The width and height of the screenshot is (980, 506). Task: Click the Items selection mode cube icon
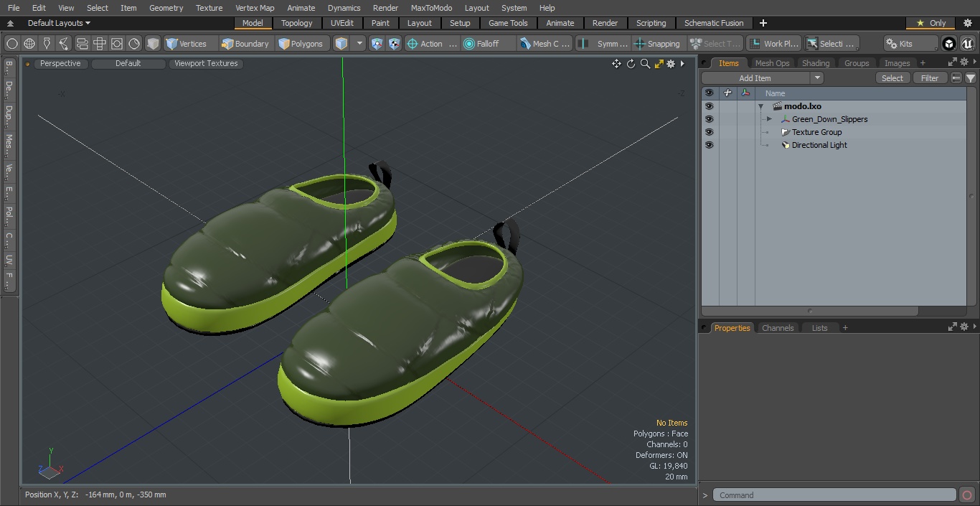[341, 44]
